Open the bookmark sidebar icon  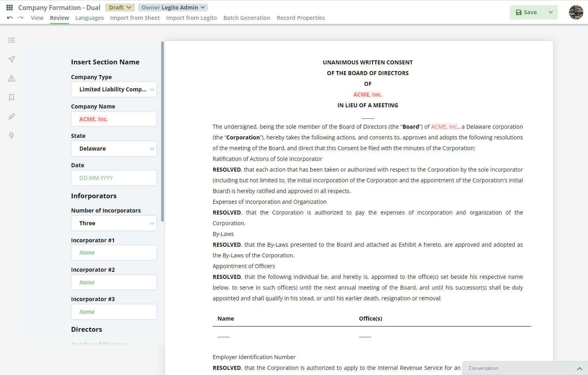[x=12, y=97]
